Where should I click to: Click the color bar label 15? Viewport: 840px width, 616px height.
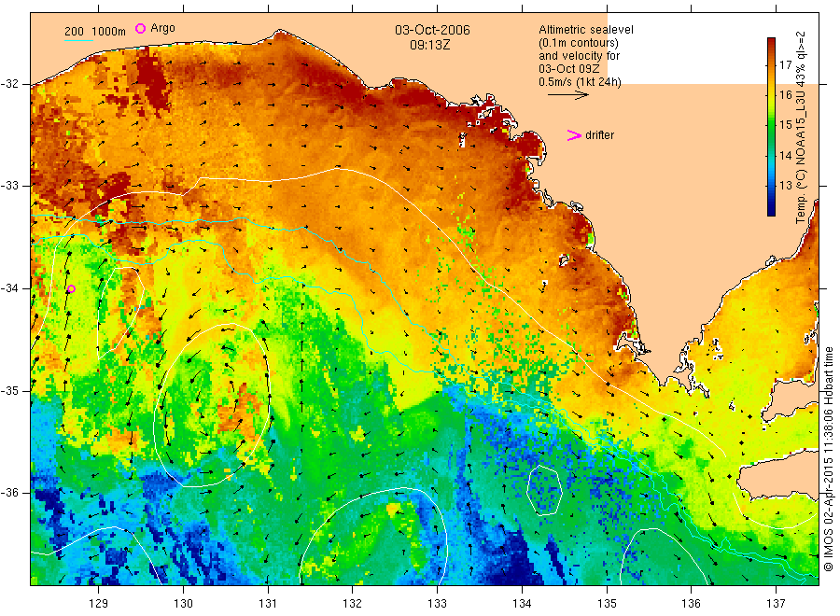785,125
